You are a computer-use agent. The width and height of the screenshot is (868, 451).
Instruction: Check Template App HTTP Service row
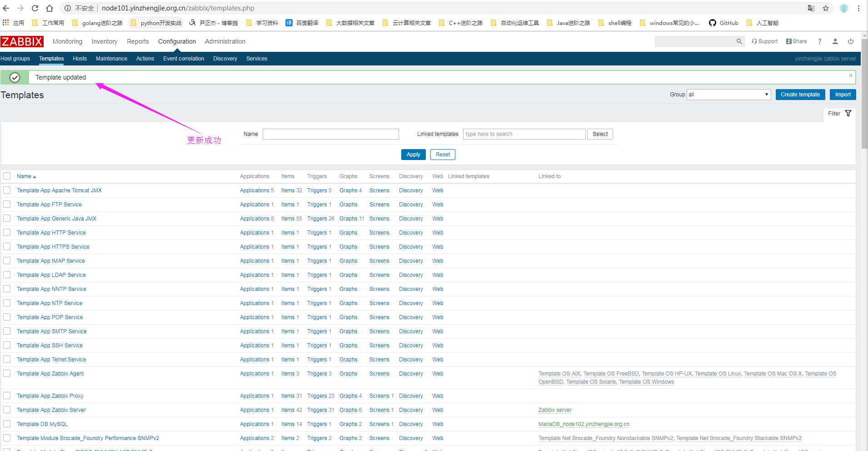pos(7,232)
